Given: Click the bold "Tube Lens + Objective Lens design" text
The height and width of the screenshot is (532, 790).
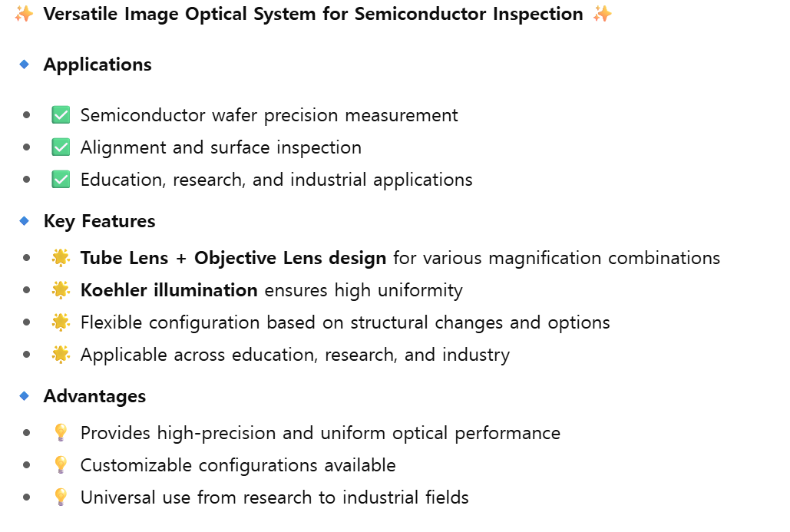Looking at the screenshot, I should coord(233,258).
